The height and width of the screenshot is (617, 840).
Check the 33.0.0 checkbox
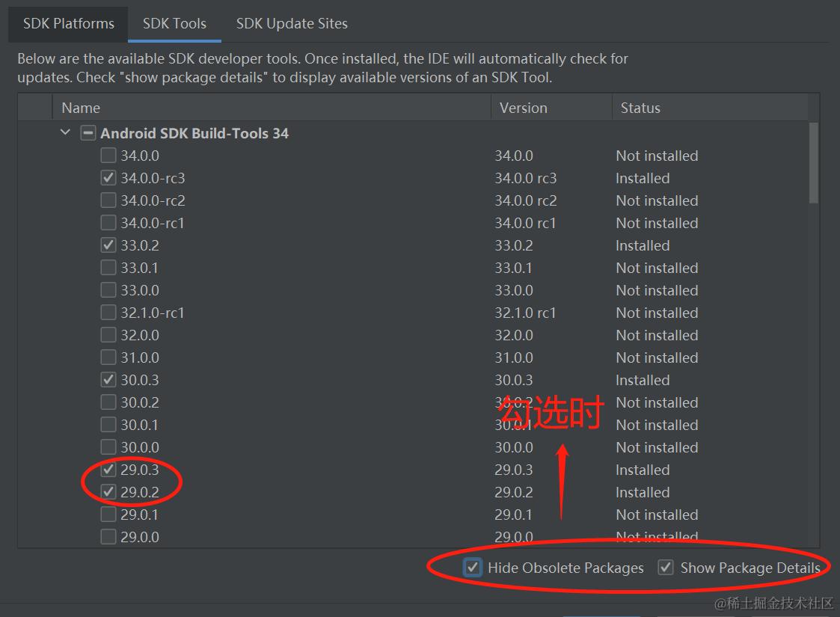pyautogui.click(x=108, y=290)
